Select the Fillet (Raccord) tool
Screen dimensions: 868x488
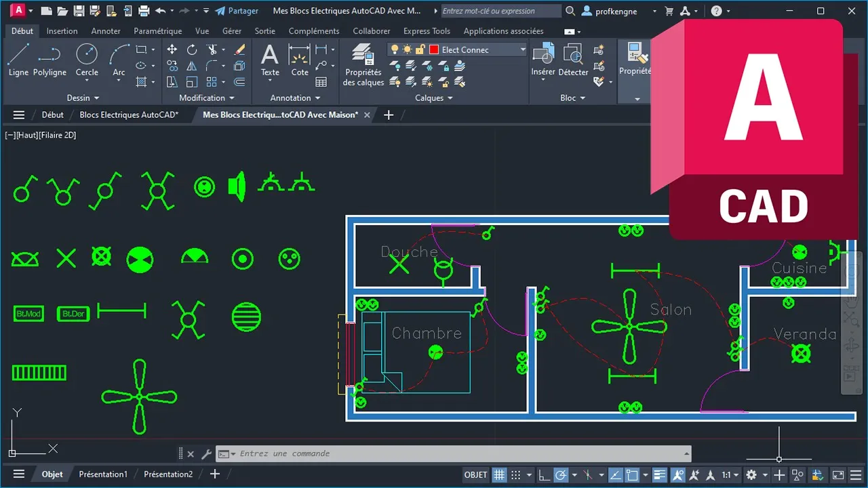(212, 66)
